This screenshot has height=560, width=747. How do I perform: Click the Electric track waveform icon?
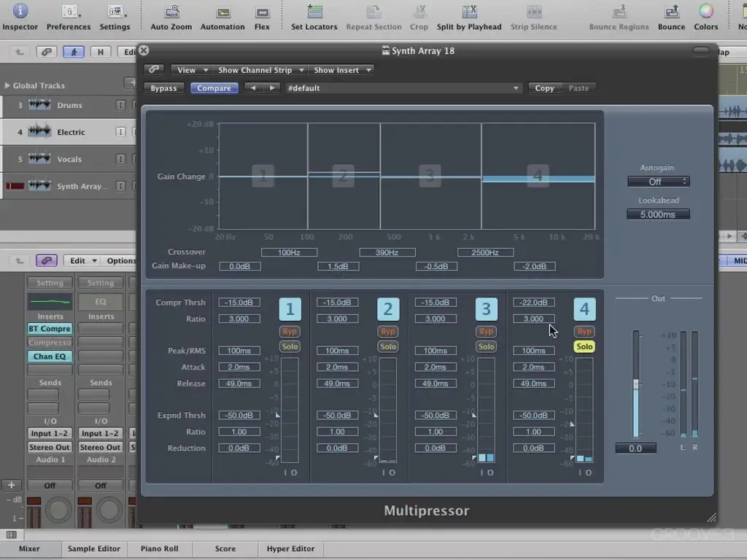[39, 131]
